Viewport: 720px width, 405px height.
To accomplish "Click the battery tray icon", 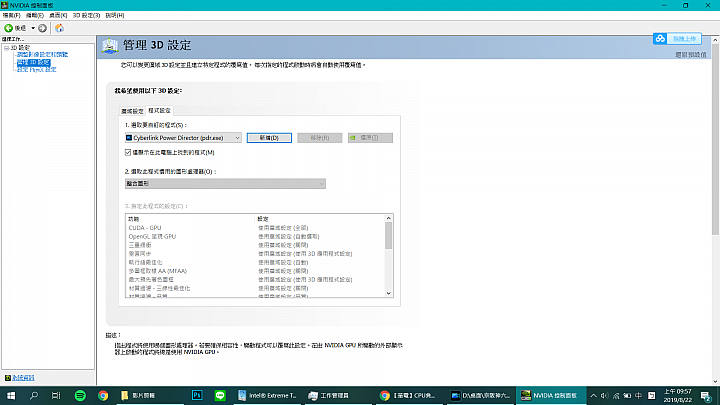I will (x=627, y=395).
